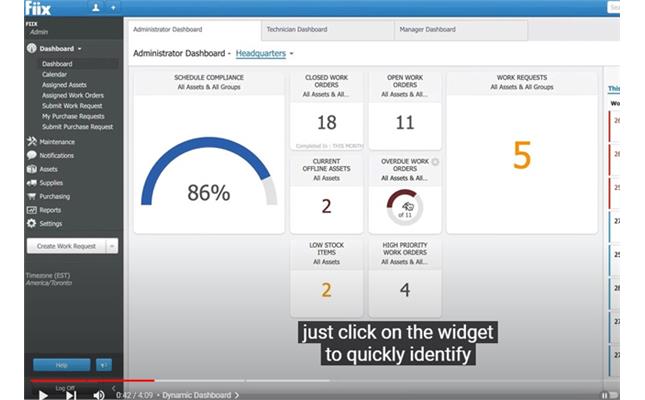
Task: Open the Schedule Compliance 86% gauge widget
Action: [x=209, y=152]
